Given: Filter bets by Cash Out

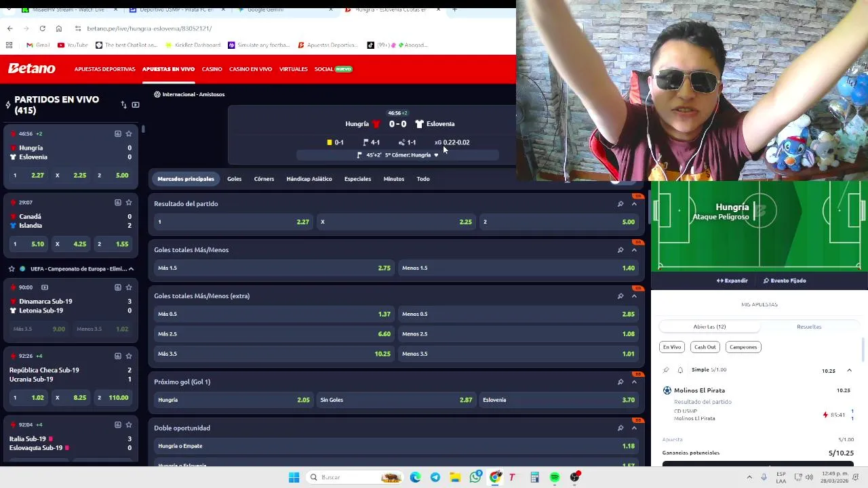Looking at the screenshot, I should [705, 347].
